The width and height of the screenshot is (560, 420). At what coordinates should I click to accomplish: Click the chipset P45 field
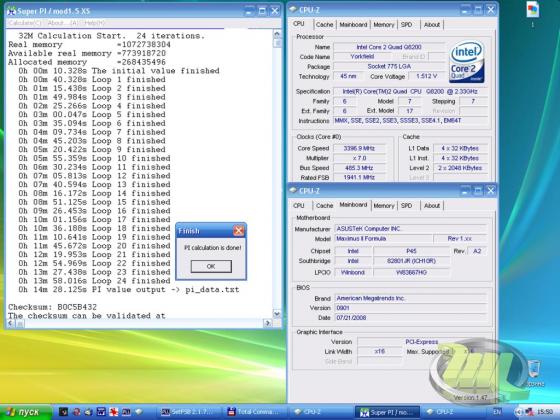pos(411,251)
